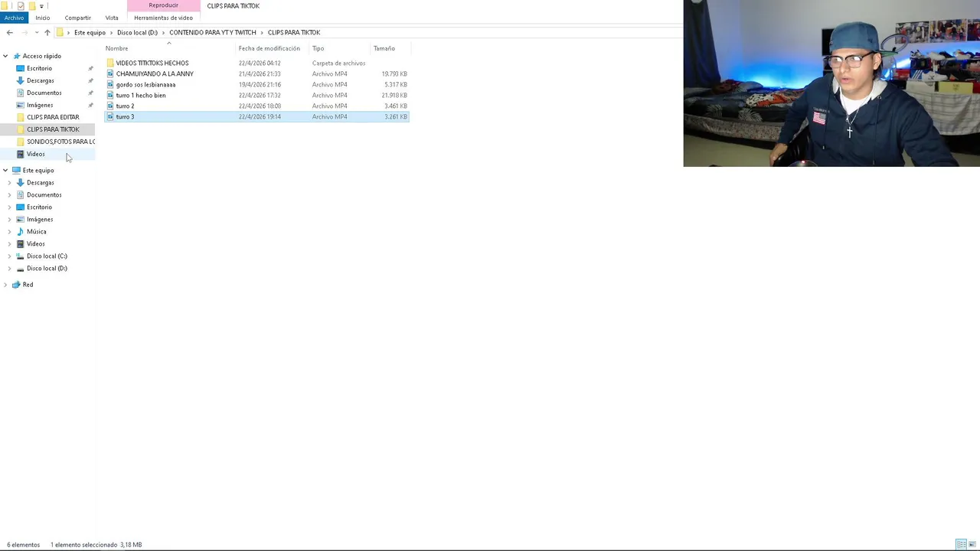
Task: Click the Música note icon
Action: [20, 231]
